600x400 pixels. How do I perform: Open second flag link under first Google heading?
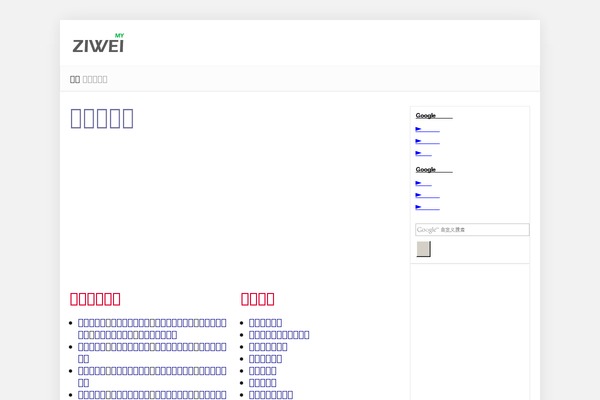[427, 141]
